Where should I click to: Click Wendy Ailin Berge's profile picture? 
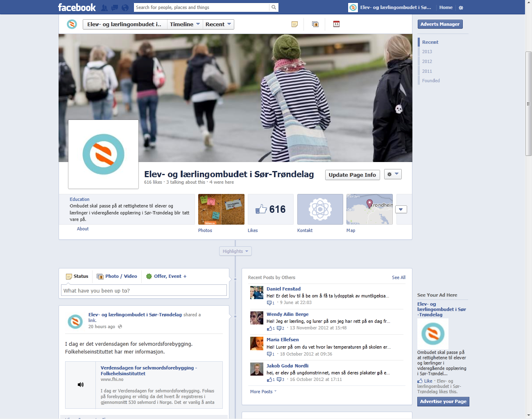(257, 318)
